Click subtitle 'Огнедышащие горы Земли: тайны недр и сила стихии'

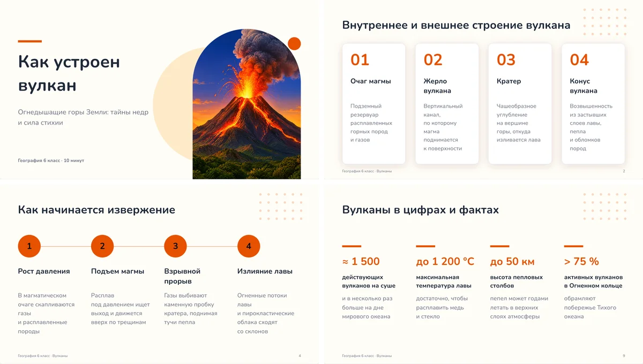[x=83, y=117]
